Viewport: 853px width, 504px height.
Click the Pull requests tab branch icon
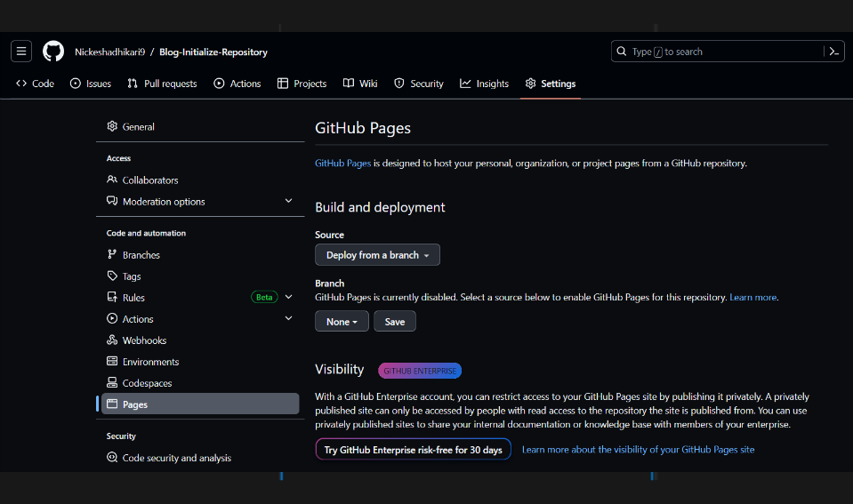(x=133, y=84)
